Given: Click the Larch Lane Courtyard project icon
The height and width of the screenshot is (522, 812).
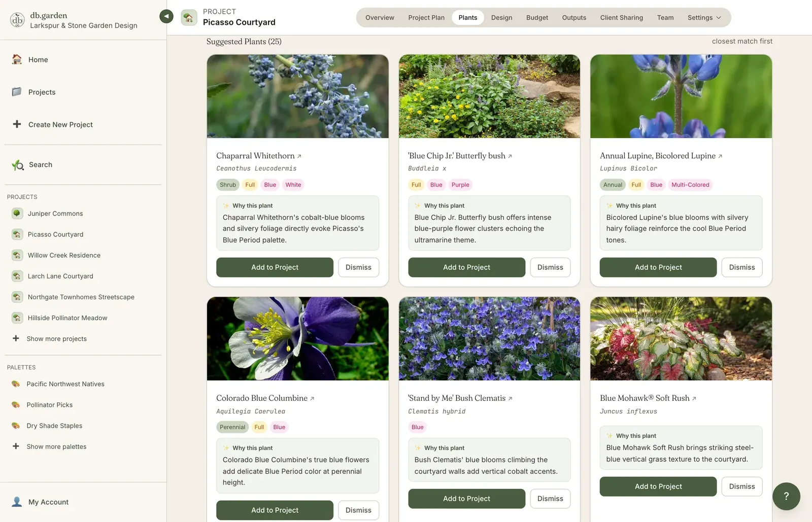Looking at the screenshot, I should tap(17, 276).
